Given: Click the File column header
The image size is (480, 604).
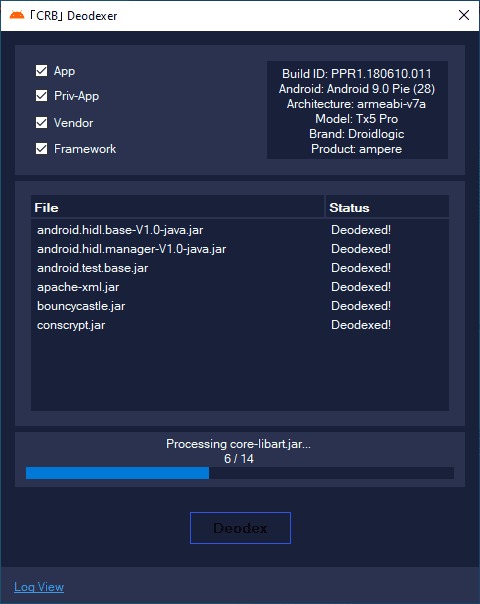Looking at the screenshot, I should tap(177, 208).
